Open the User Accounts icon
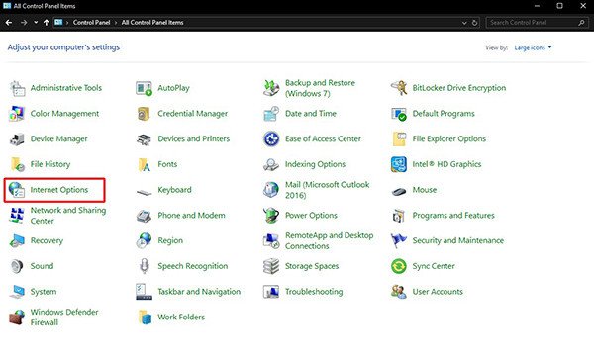 point(399,292)
